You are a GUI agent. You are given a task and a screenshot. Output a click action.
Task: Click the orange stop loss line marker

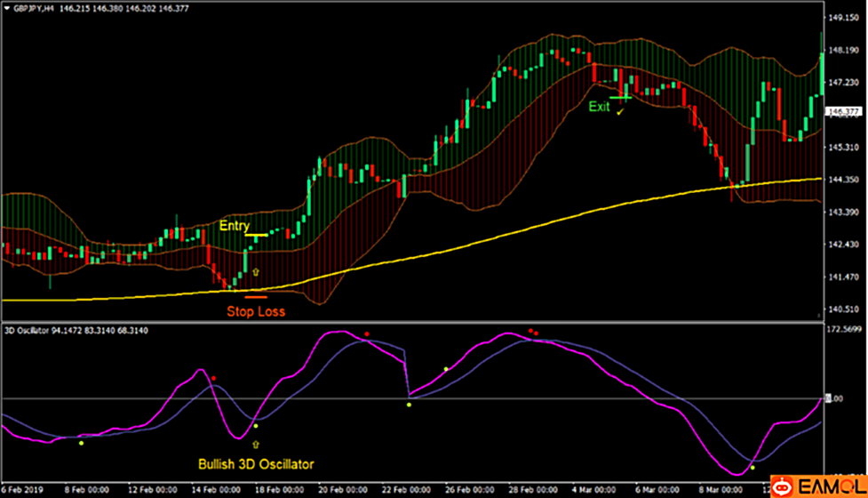tap(256, 297)
